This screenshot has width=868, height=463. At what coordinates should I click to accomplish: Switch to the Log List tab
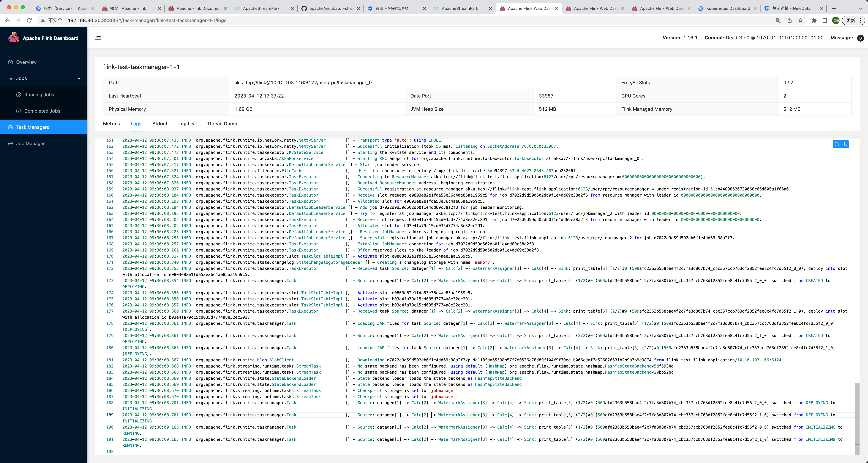coord(187,124)
